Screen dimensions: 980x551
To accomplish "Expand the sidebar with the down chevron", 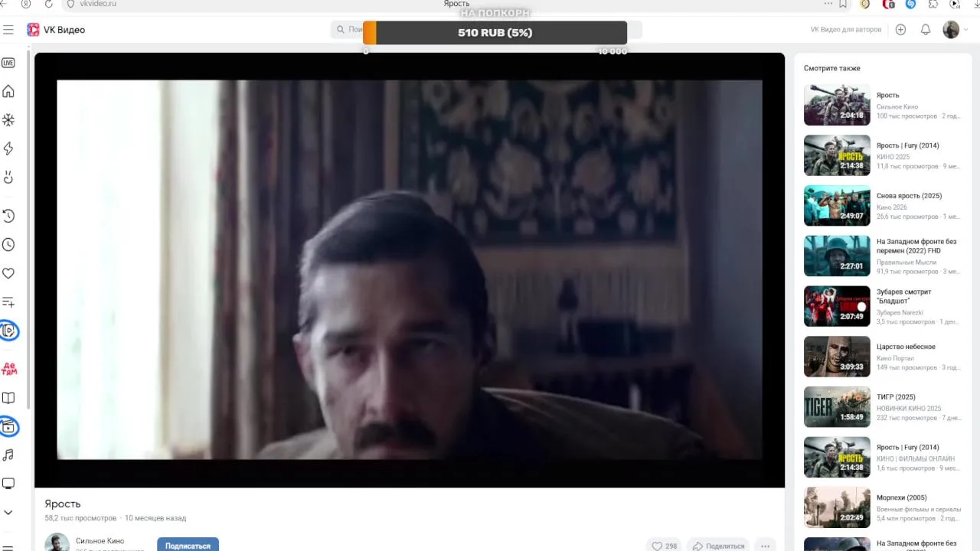I will 8,513.
